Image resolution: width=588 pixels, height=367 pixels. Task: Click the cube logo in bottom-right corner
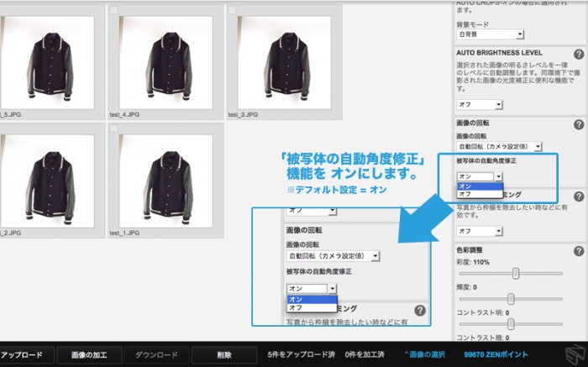tap(575, 355)
